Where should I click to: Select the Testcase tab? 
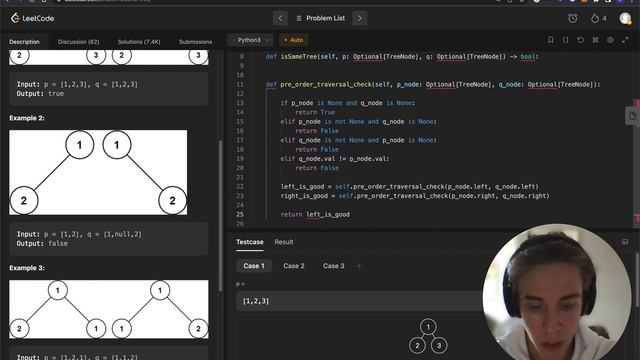click(x=249, y=242)
